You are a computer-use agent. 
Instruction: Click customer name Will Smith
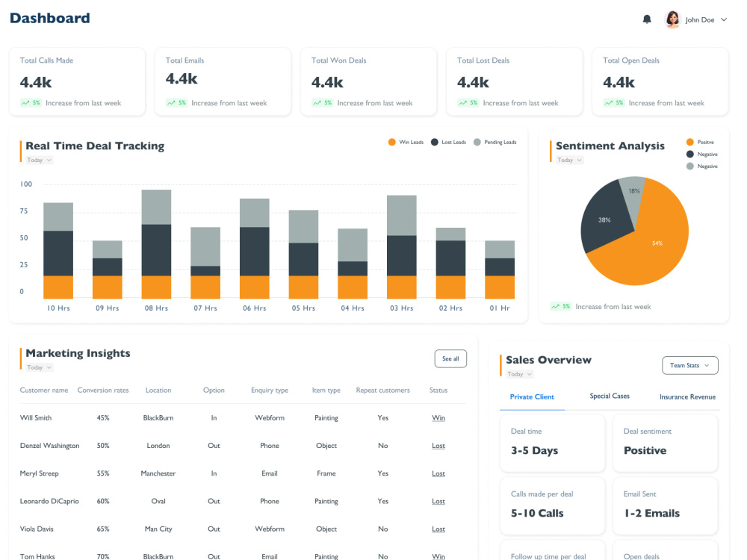coord(36,417)
